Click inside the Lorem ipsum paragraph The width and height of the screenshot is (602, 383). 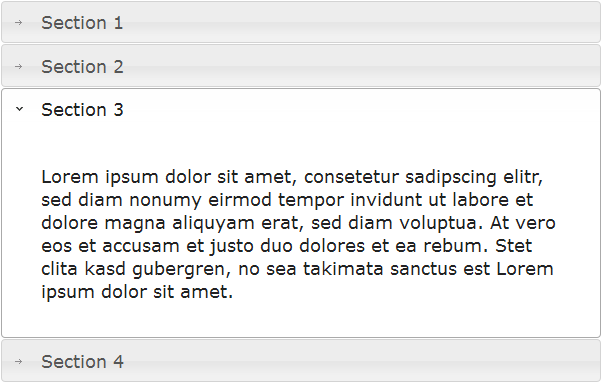pos(298,234)
